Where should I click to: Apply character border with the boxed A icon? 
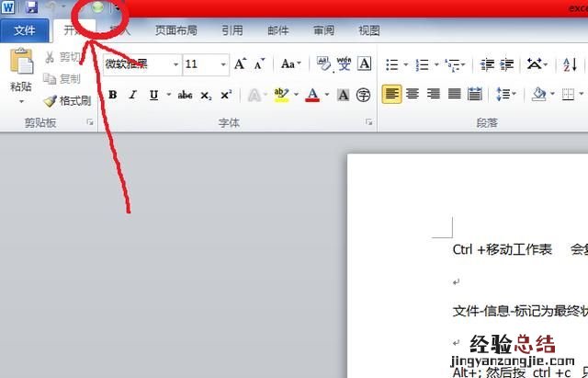tap(364, 63)
